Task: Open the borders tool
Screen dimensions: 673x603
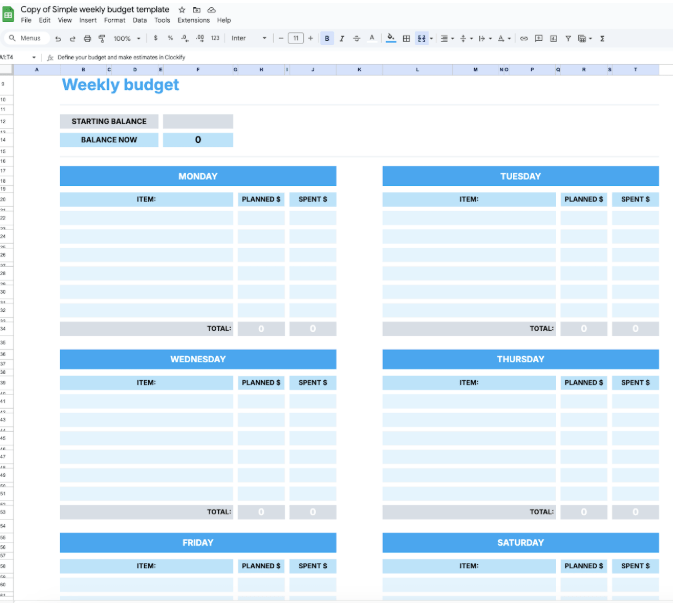Action: (406, 39)
